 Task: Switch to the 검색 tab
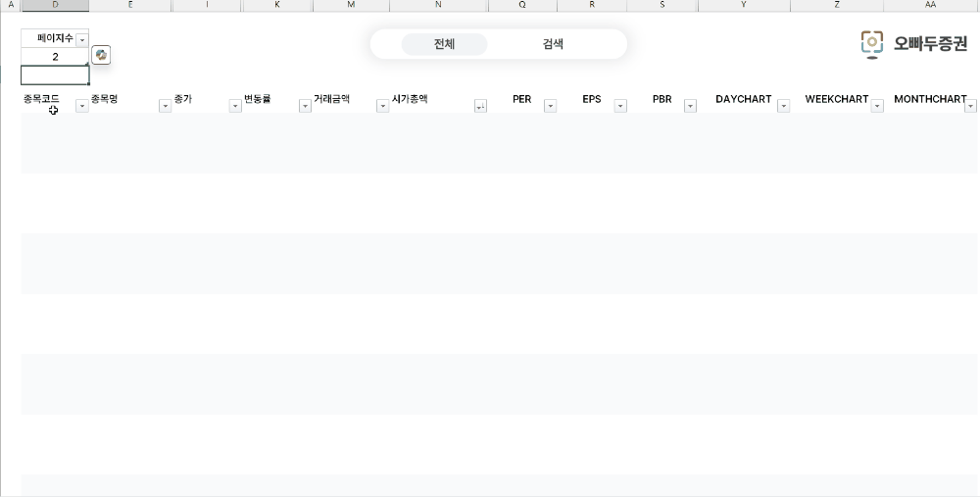[553, 44]
